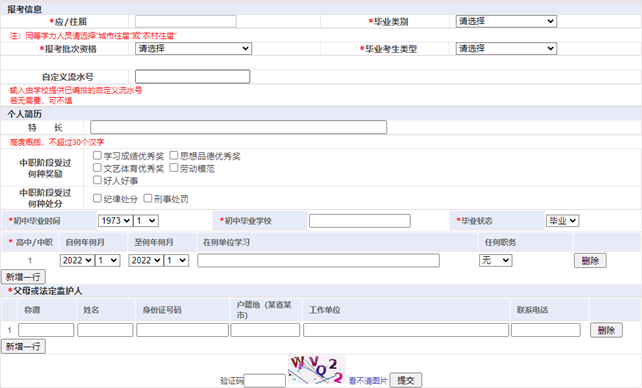Screen dimensions: 642x388
Task: Focus the guardian 身份证号码 input field
Action: pyautogui.click(x=182, y=330)
